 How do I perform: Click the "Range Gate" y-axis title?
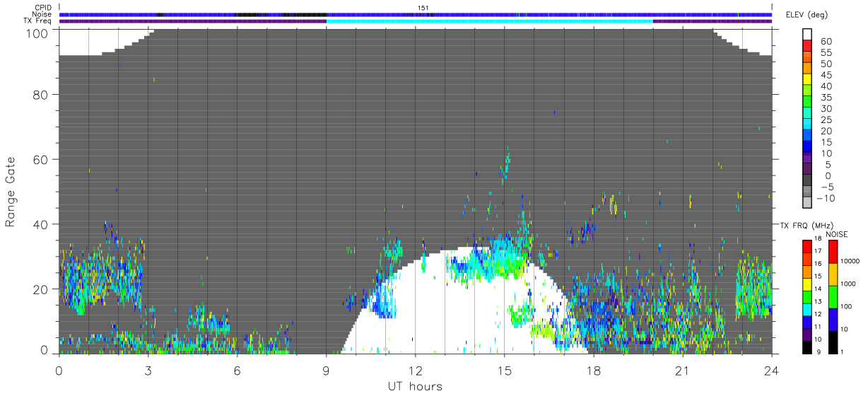11,192
